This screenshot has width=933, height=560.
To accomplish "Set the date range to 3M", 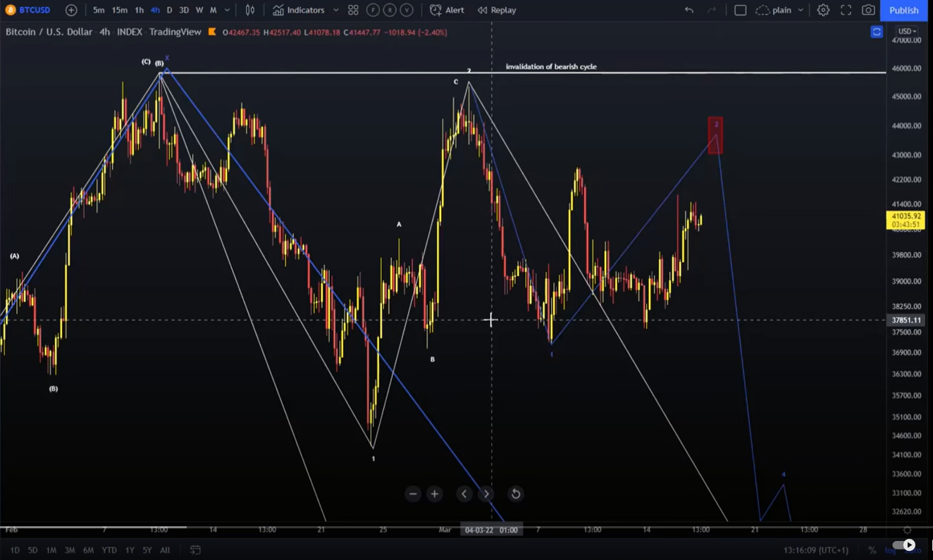I will (x=70, y=550).
